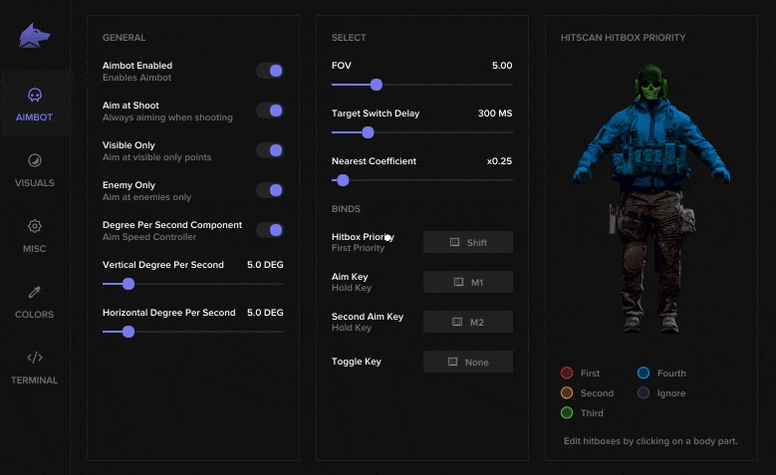Click the FOV slider handle
The width and height of the screenshot is (776, 475).
(376, 85)
